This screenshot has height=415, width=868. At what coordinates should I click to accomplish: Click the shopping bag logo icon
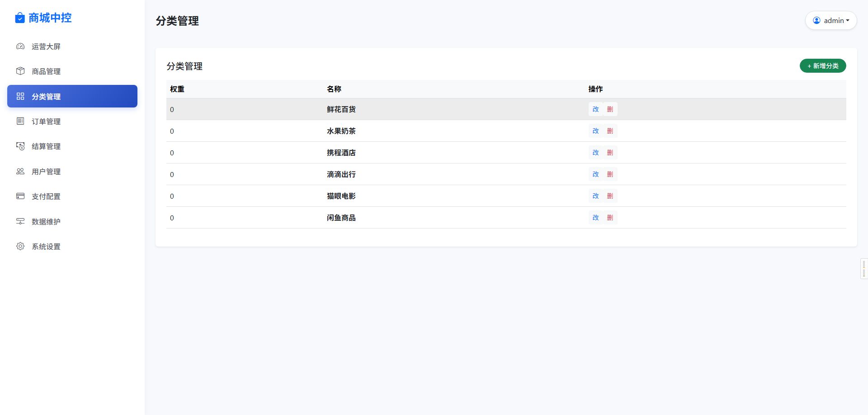[x=20, y=18]
